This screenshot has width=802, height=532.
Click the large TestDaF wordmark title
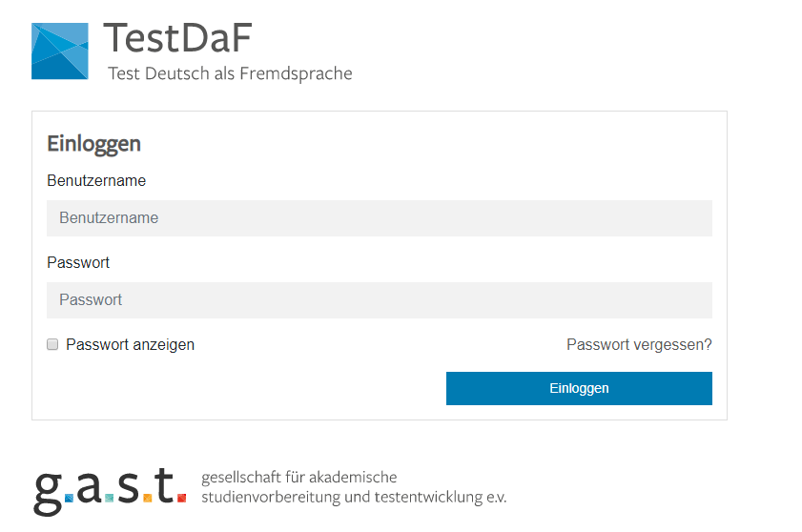pos(177,38)
